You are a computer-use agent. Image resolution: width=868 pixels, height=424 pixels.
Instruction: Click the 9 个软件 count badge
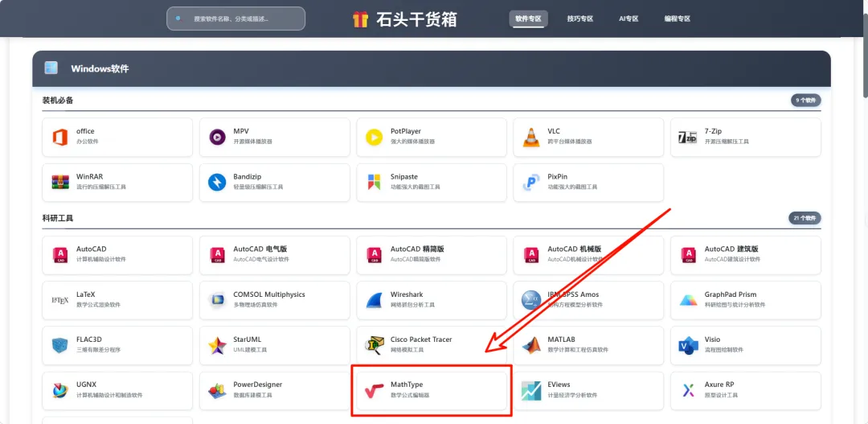coord(805,101)
